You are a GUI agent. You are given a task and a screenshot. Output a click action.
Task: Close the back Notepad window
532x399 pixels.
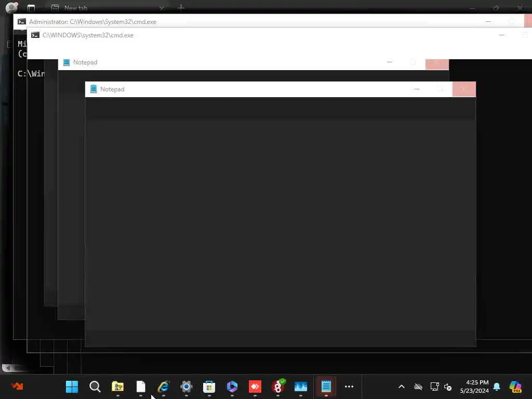(x=437, y=64)
